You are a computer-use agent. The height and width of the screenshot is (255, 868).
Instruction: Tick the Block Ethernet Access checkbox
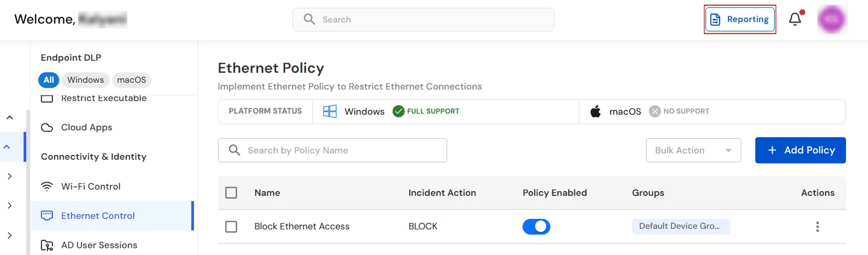point(231,226)
